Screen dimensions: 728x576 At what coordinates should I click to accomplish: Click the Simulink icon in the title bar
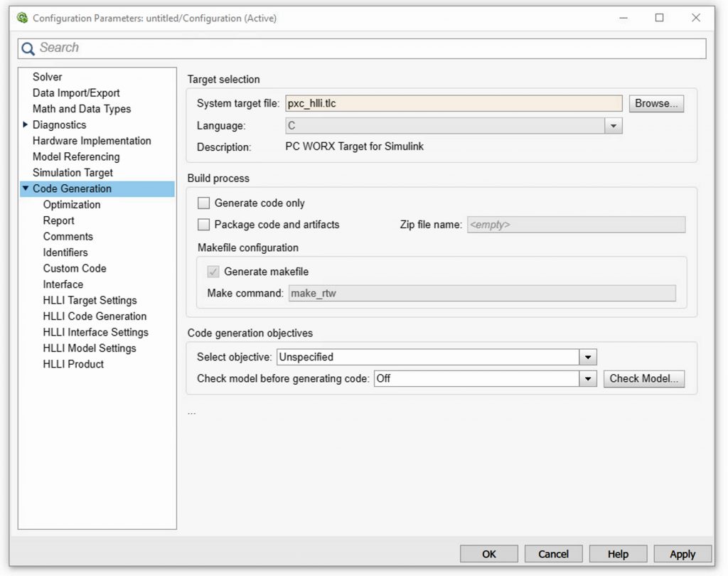pyautogui.click(x=21, y=18)
